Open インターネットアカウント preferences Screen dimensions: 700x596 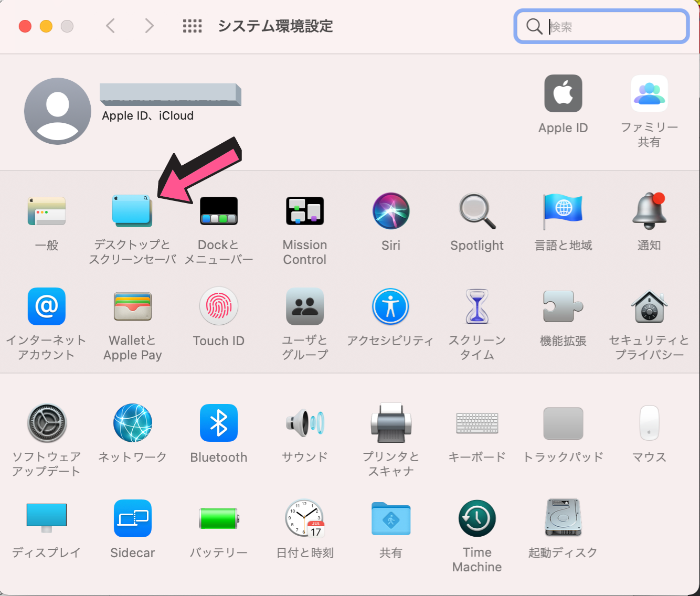[47, 306]
